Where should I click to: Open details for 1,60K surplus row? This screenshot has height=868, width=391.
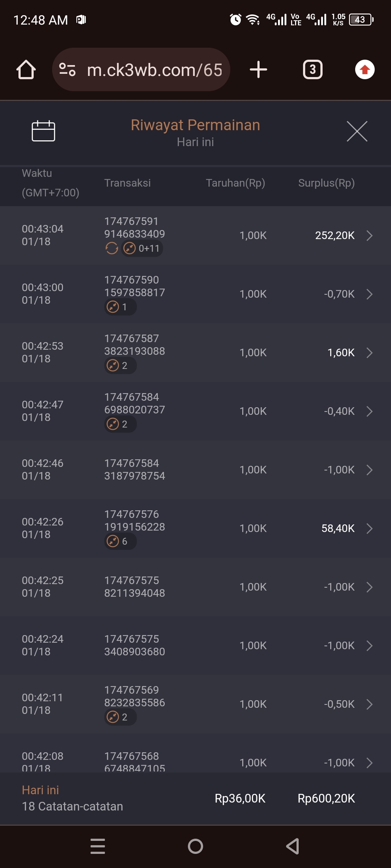point(369,353)
